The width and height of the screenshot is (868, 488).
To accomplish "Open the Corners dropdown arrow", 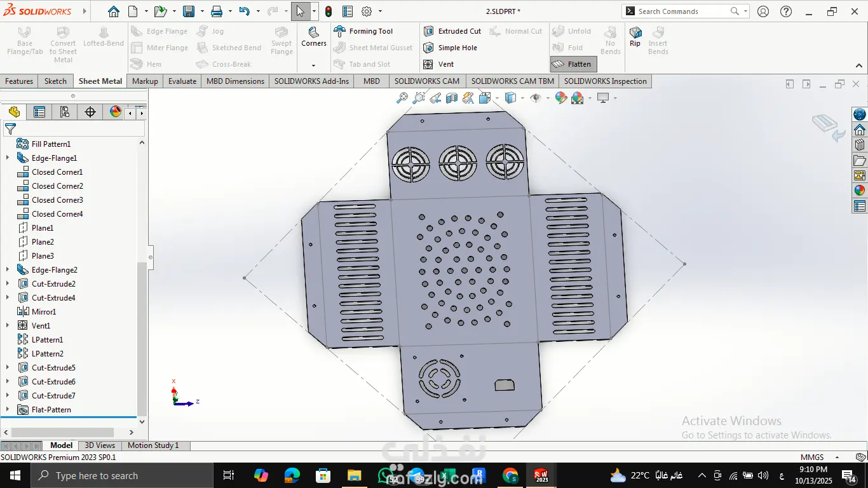I will point(313,65).
